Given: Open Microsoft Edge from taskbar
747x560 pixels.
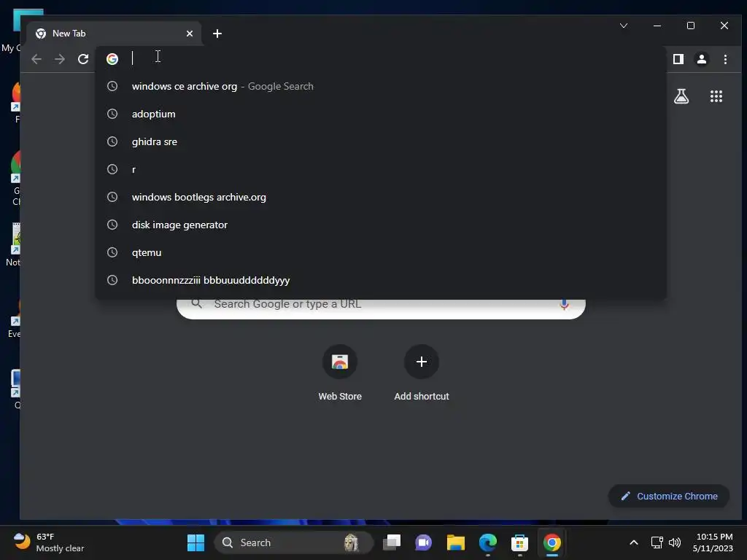Looking at the screenshot, I should 488,542.
